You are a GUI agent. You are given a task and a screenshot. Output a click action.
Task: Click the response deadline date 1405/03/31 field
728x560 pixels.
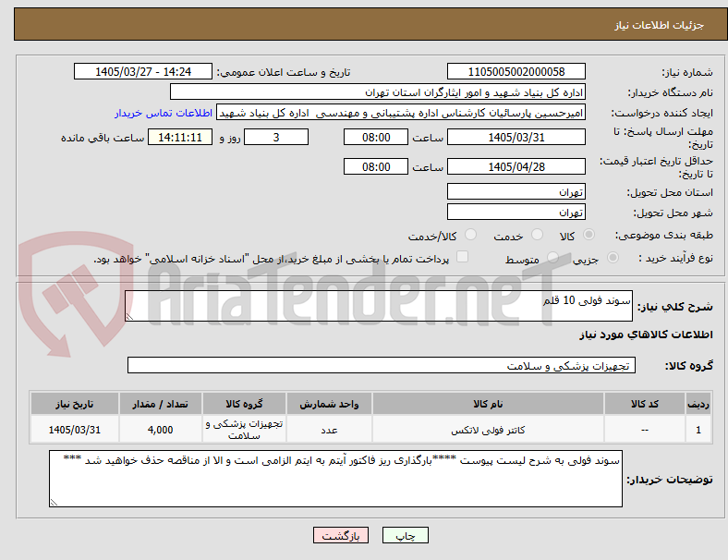516,138
